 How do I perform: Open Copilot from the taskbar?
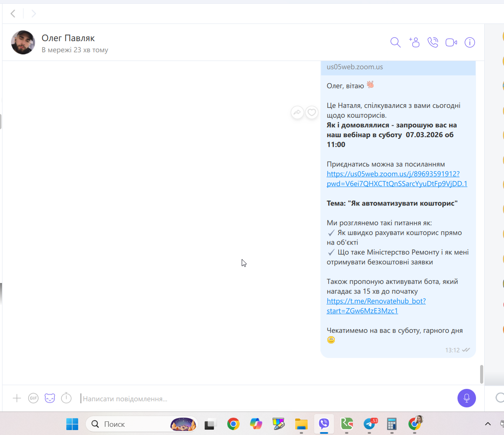click(x=256, y=424)
